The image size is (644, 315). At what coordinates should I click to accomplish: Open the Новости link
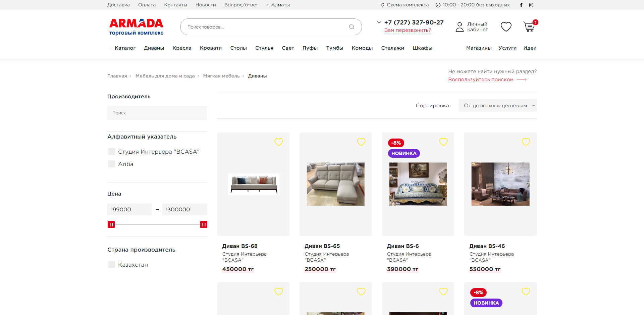206,5
